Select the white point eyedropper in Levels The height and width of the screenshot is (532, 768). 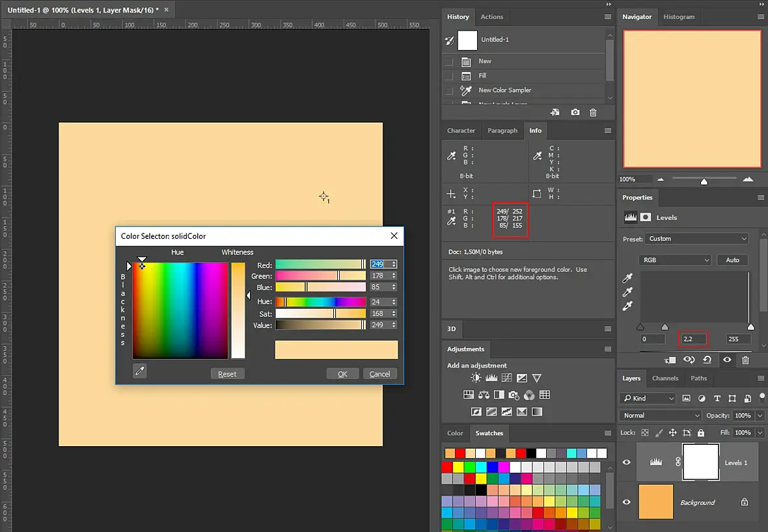pyautogui.click(x=627, y=306)
